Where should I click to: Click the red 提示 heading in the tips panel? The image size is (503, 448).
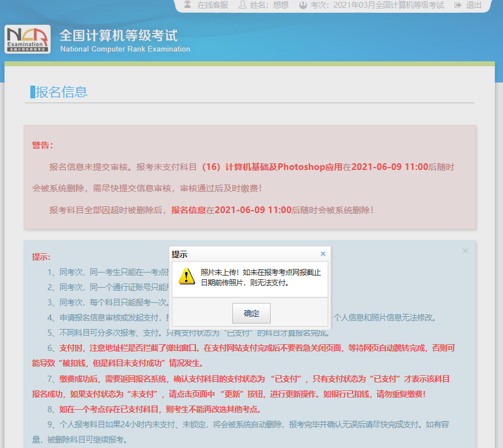pyautogui.click(x=41, y=257)
